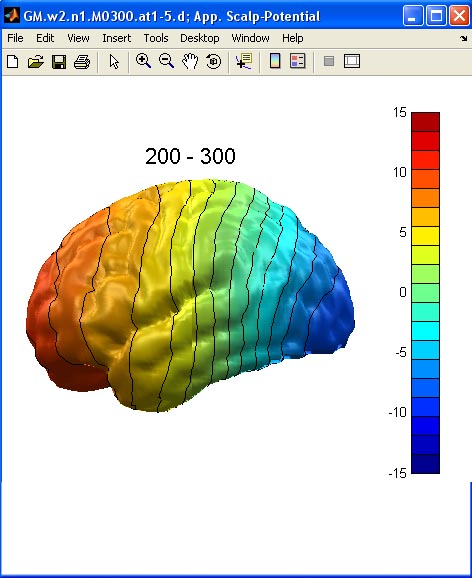The height and width of the screenshot is (578, 472).
Task: Open the File menu
Action: pos(15,38)
